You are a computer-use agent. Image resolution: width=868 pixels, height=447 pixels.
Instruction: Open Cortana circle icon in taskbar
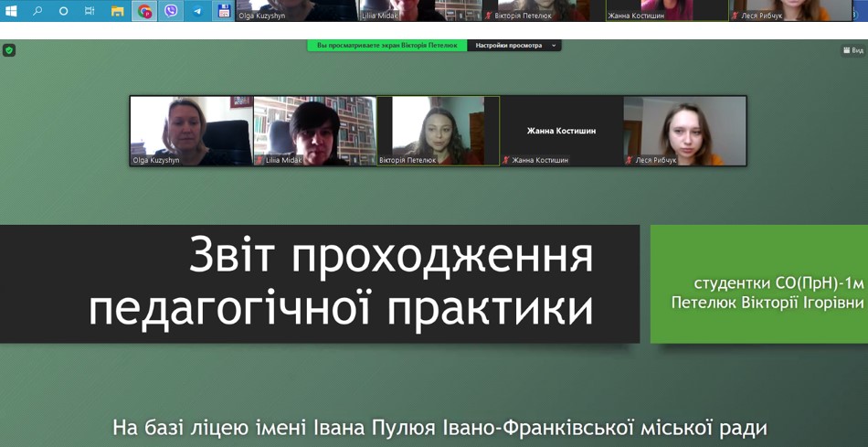64,11
